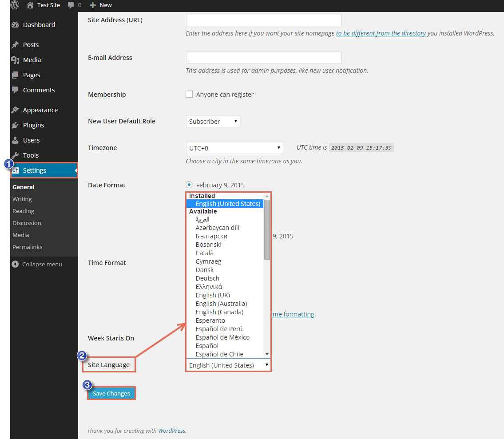This screenshot has height=439, width=504.
Task: Click the Posts pushpin icon
Action: coord(16,45)
